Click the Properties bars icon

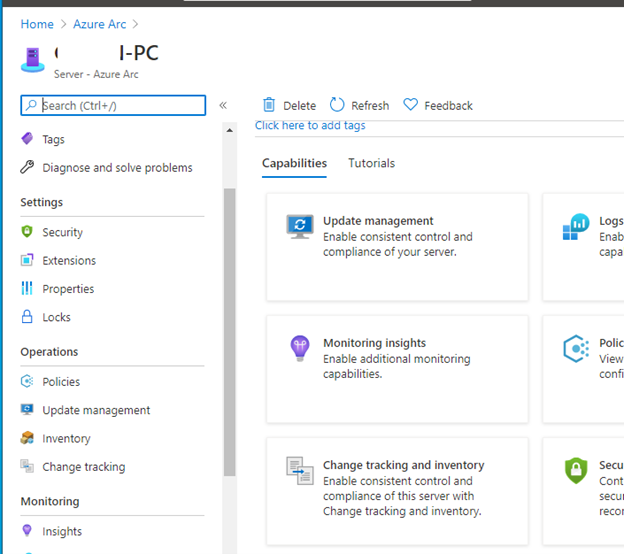click(x=27, y=289)
